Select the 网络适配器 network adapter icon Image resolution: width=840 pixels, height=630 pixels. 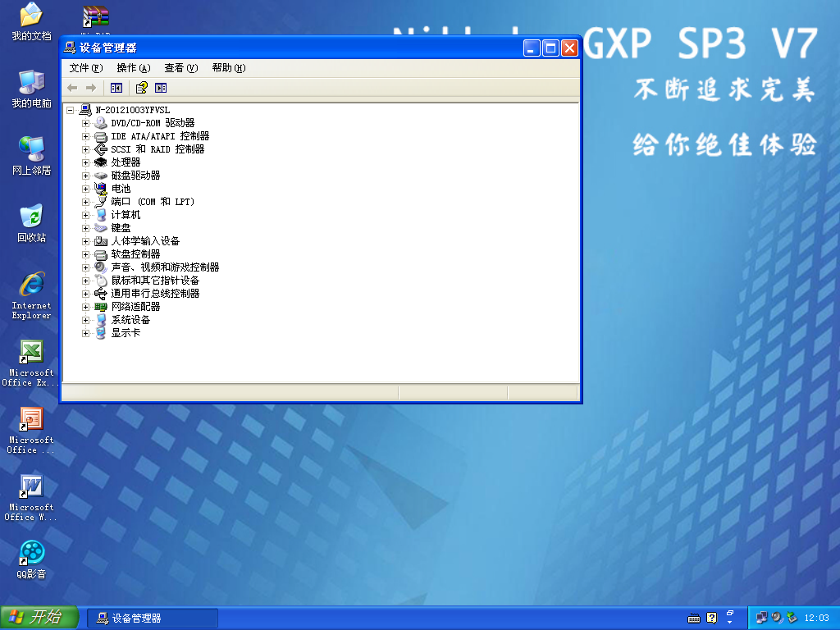click(x=101, y=307)
